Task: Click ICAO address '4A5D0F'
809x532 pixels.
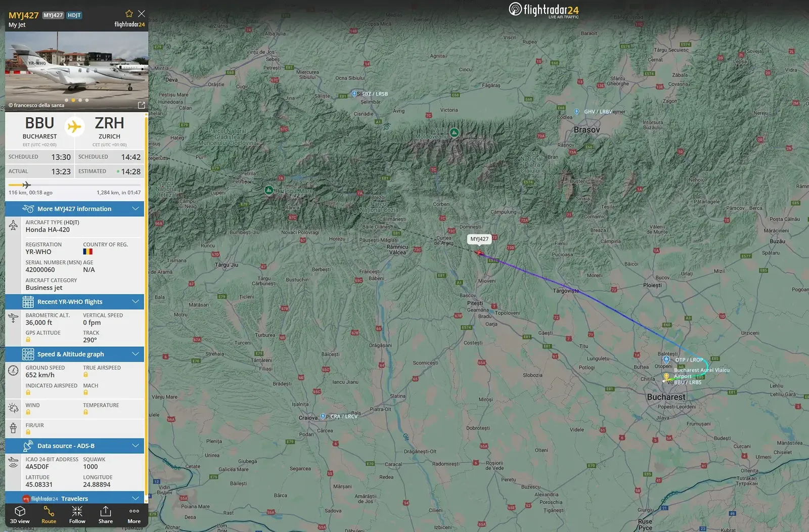Action: (x=37, y=467)
